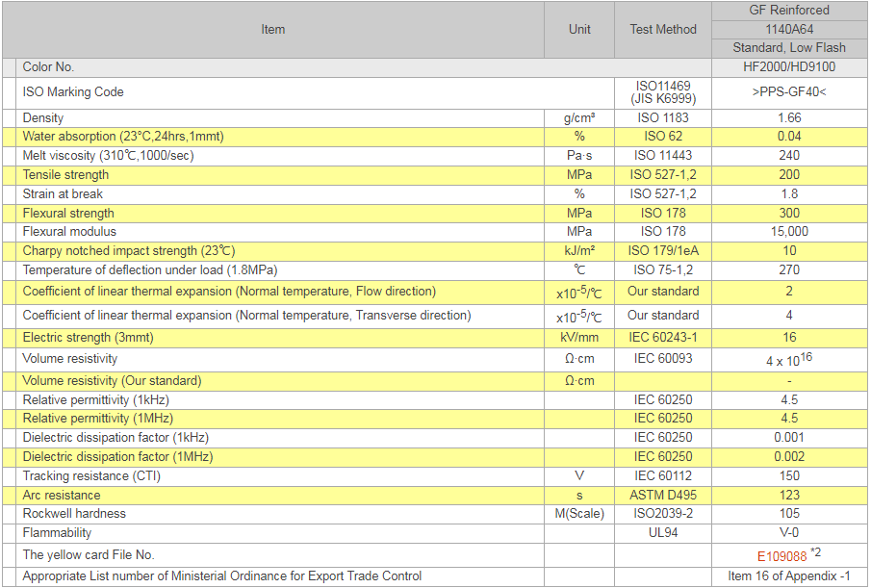Open the E109088 yellow card link
Screen dimensions: 871x588
click(x=781, y=555)
